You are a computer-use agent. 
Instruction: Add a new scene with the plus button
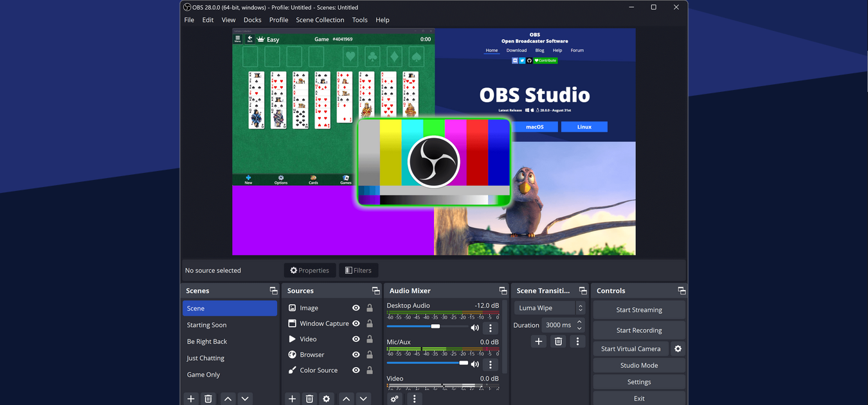[191, 399]
